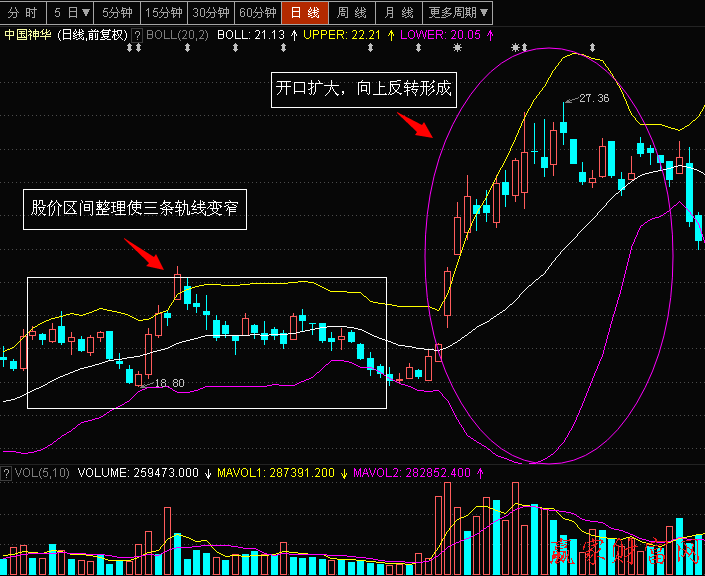
Task: Select the 月线 monthly tab
Action: pos(399,12)
